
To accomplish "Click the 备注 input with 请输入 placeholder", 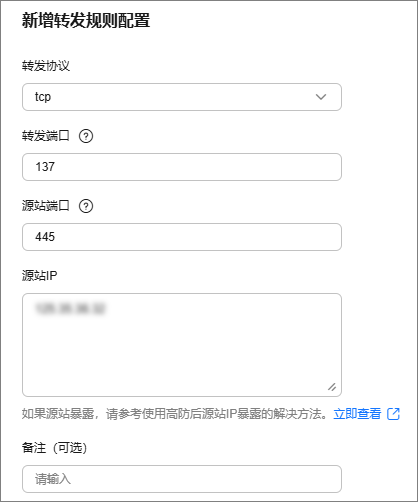I will 182,479.
